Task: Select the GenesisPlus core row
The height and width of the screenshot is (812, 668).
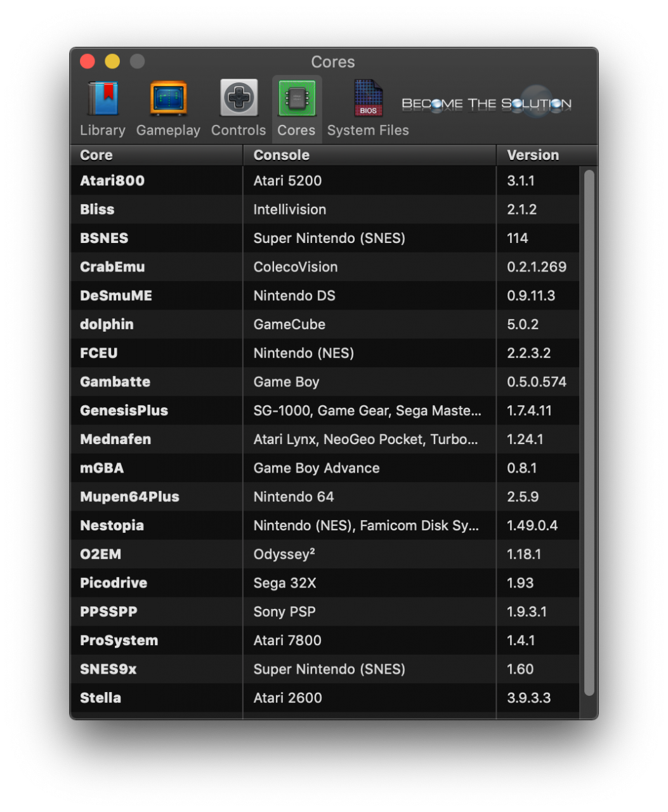Action: pyautogui.click(x=325, y=410)
